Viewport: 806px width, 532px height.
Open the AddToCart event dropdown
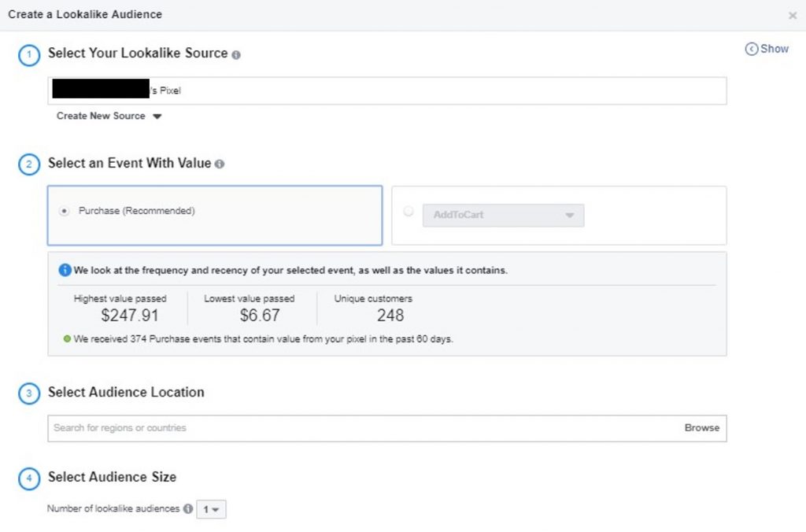(x=503, y=215)
